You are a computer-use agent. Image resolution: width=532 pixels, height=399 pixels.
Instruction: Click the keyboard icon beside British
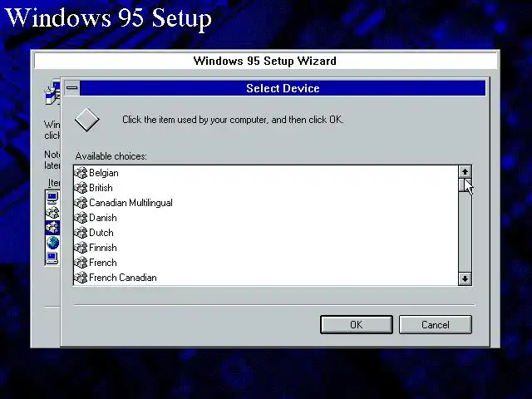pyautogui.click(x=81, y=188)
